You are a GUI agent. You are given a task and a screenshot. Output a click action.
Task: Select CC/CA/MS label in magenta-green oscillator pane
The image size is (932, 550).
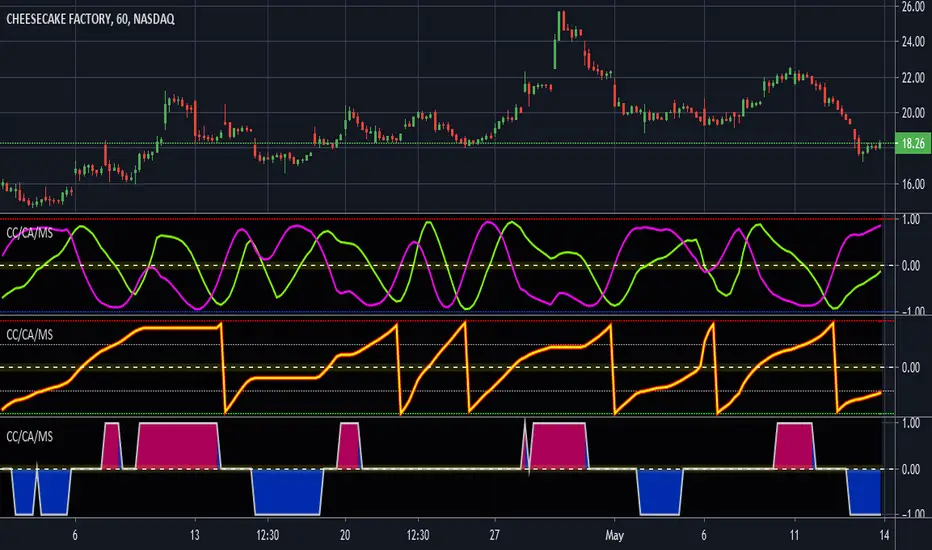click(30, 232)
